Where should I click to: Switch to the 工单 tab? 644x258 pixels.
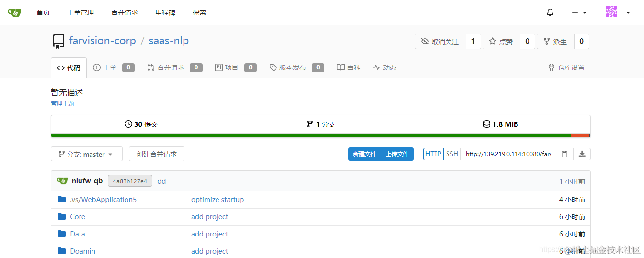[x=114, y=67]
